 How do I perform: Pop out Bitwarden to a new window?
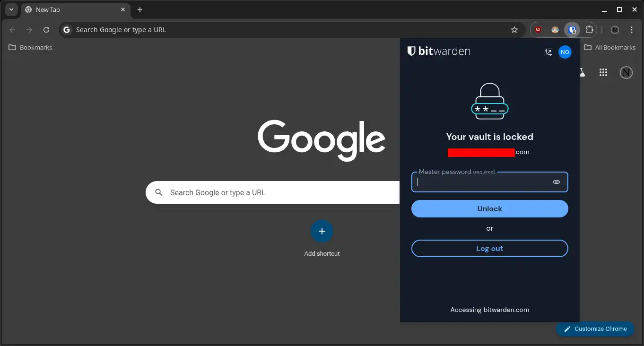(x=548, y=52)
